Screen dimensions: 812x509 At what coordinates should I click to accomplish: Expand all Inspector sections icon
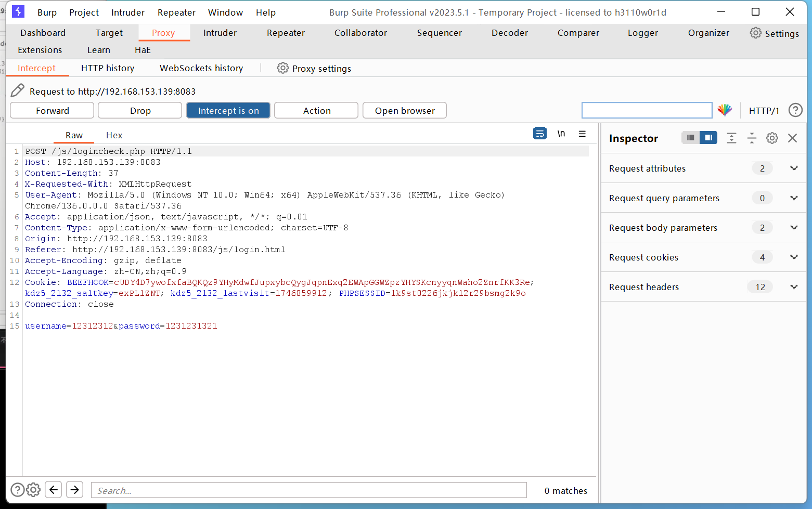point(731,138)
